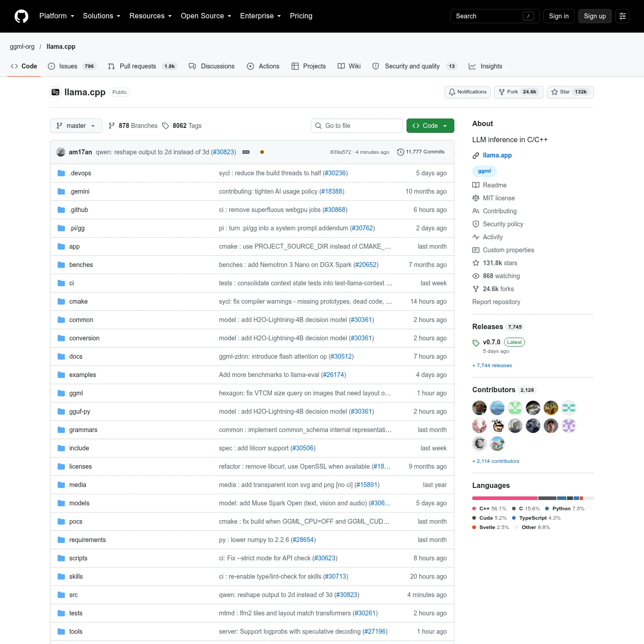Click the C++ segment in the languages bar
The width and height of the screenshot is (644, 644).
point(505,498)
